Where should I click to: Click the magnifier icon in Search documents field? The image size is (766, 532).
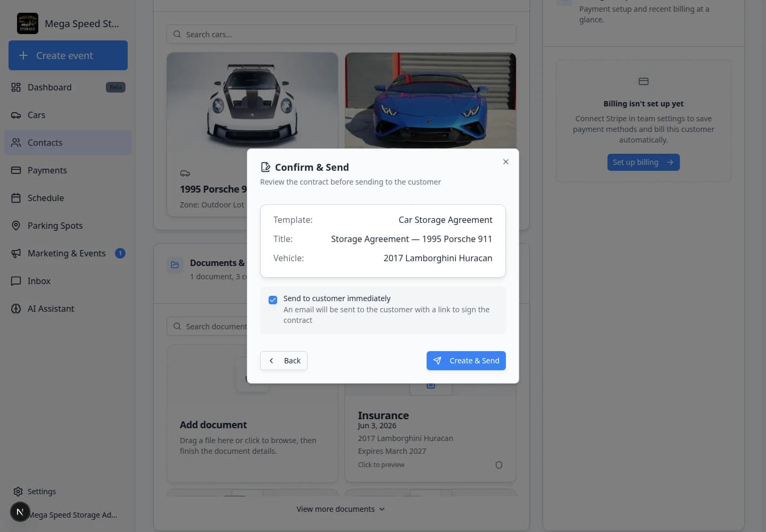click(x=177, y=326)
